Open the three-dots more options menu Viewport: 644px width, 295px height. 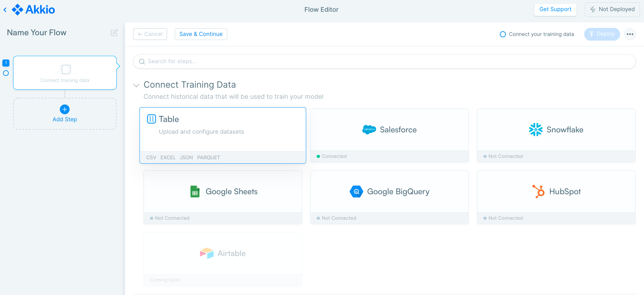pos(630,34)
